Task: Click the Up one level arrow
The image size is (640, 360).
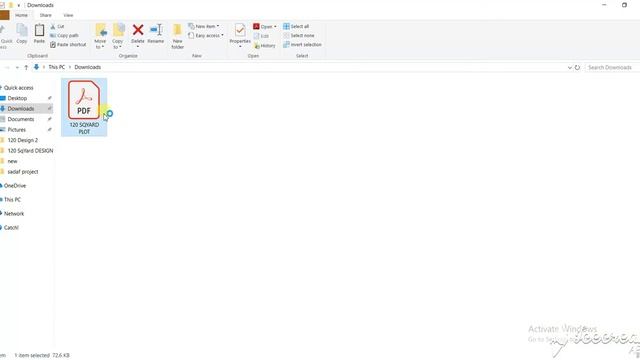Action: (x=26, y=67)
